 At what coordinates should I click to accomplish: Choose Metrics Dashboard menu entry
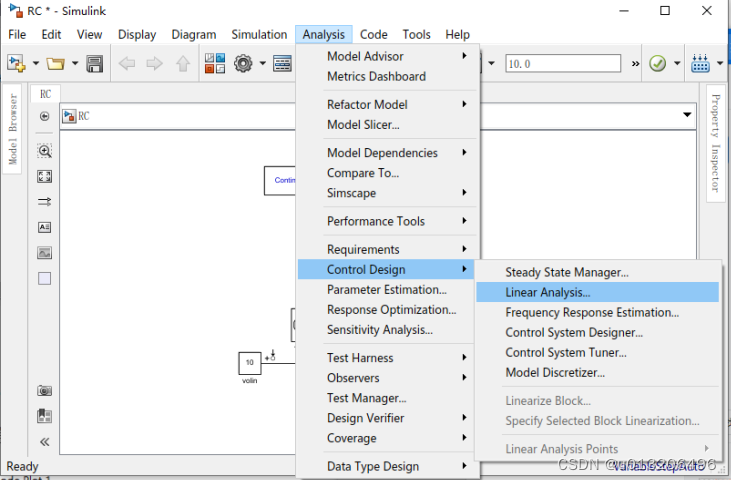tap(388, 76)
